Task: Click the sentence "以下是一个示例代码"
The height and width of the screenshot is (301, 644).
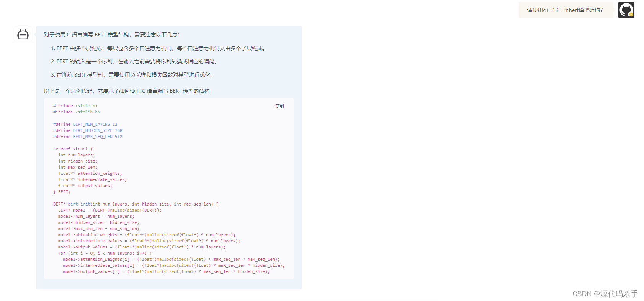Action: click(127, 91)
